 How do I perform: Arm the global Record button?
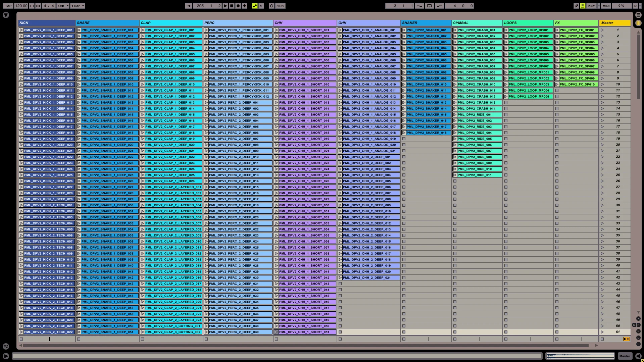coord(238,6)
